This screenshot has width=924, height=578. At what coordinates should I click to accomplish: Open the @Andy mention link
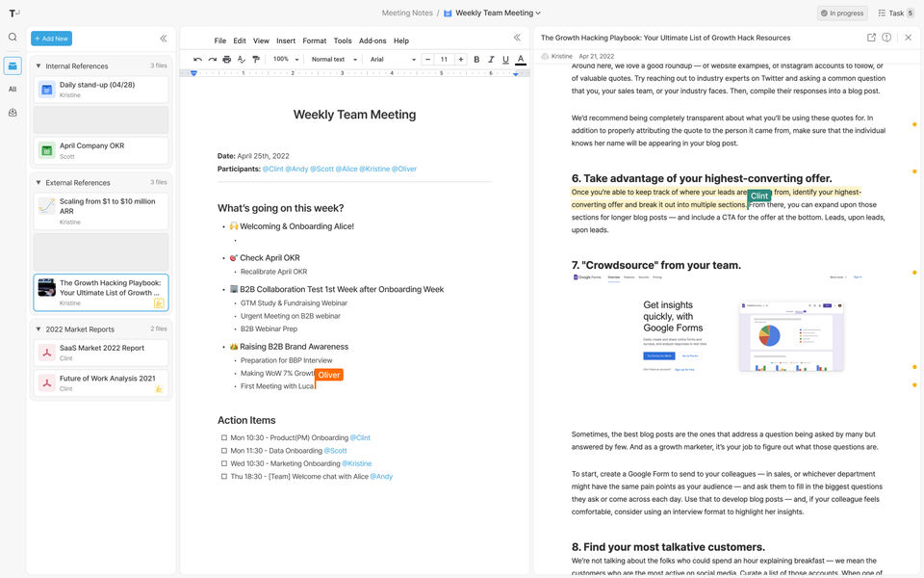point(384,475)
